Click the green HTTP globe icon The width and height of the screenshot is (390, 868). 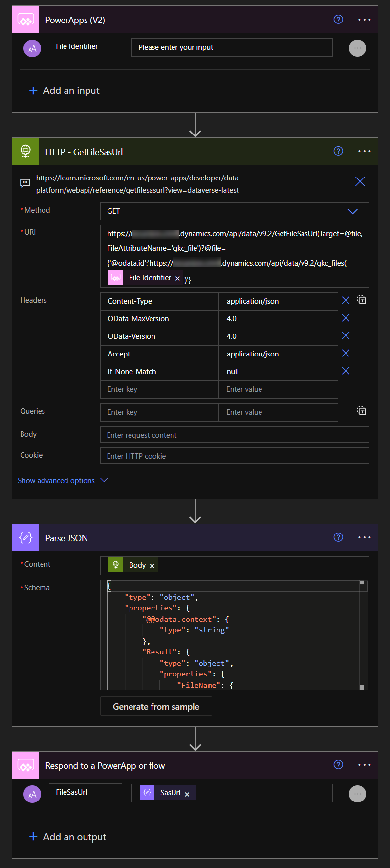click(x=25, y=151)
